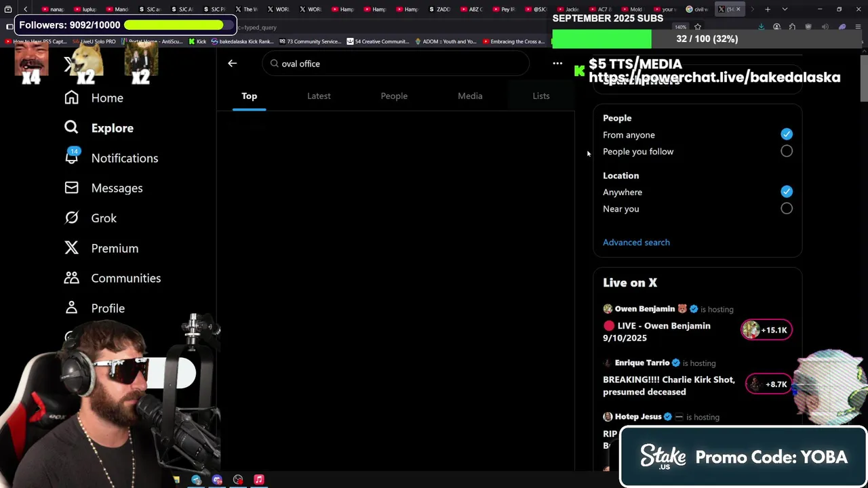The height and width of the screenshot is (488, 868).
Task: Open the Advanced search link
Action: pos(636,242)
